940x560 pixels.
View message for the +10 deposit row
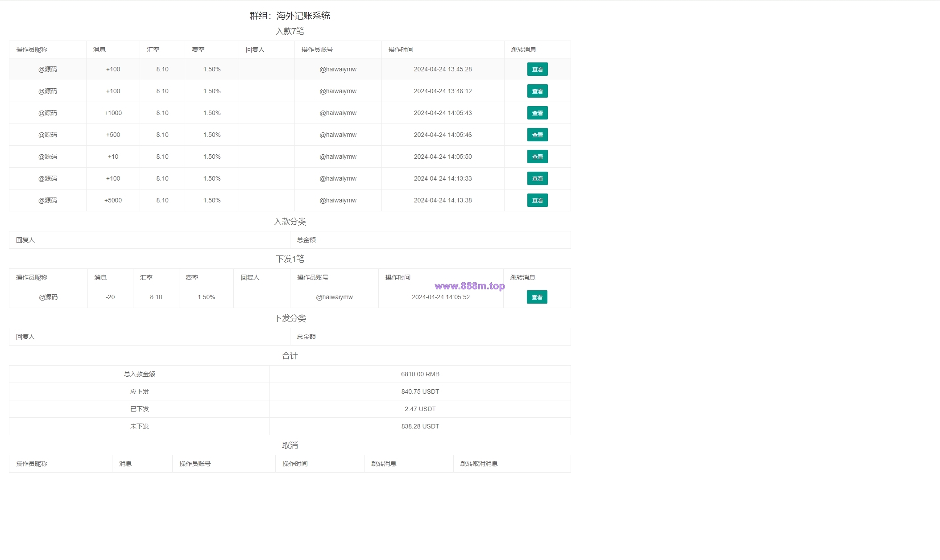pos(537,156)
